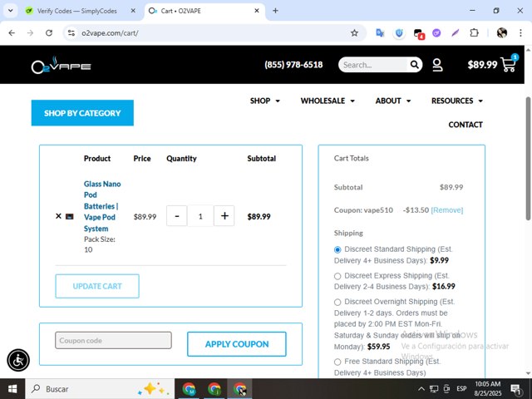Open the purple feather extension icon
This screenshot has height=399, width=532.
(x=456, y=33)
